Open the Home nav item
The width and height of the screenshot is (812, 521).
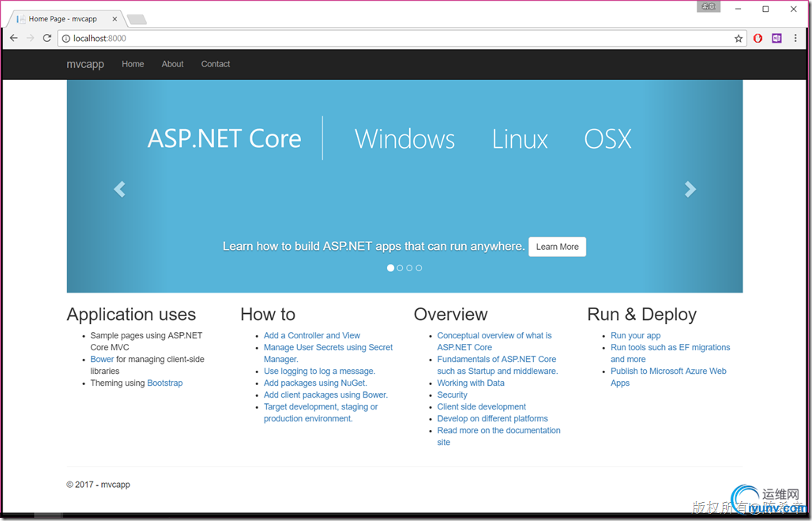click(133, 64)
